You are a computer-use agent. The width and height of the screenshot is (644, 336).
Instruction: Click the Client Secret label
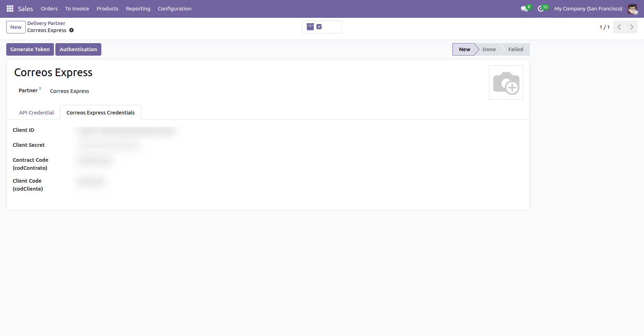click(x=29, y=145)
